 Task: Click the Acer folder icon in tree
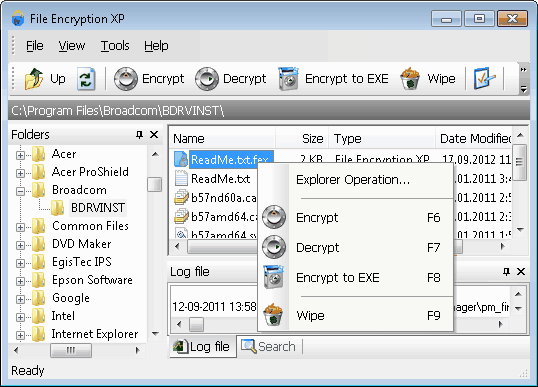(x=38, y=154)
